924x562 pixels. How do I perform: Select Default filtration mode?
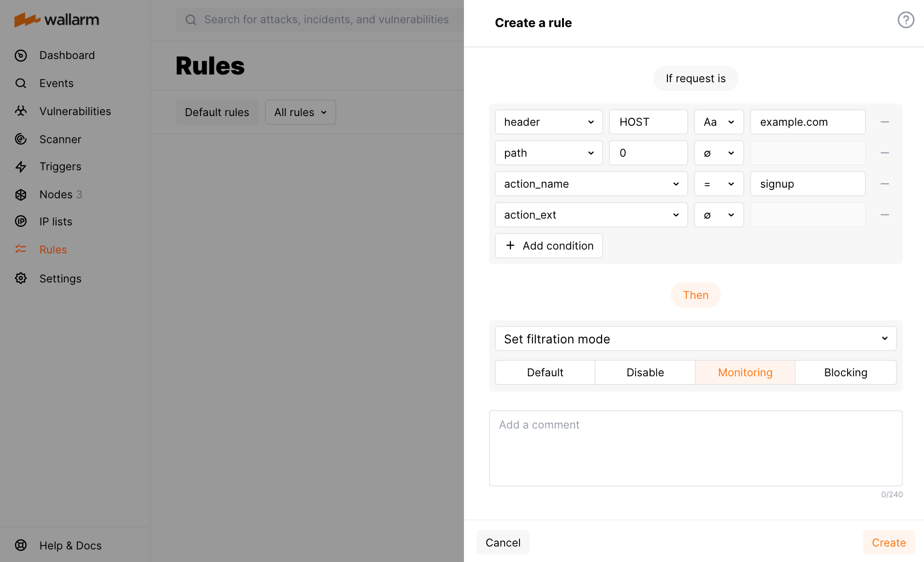click(545, 372)
